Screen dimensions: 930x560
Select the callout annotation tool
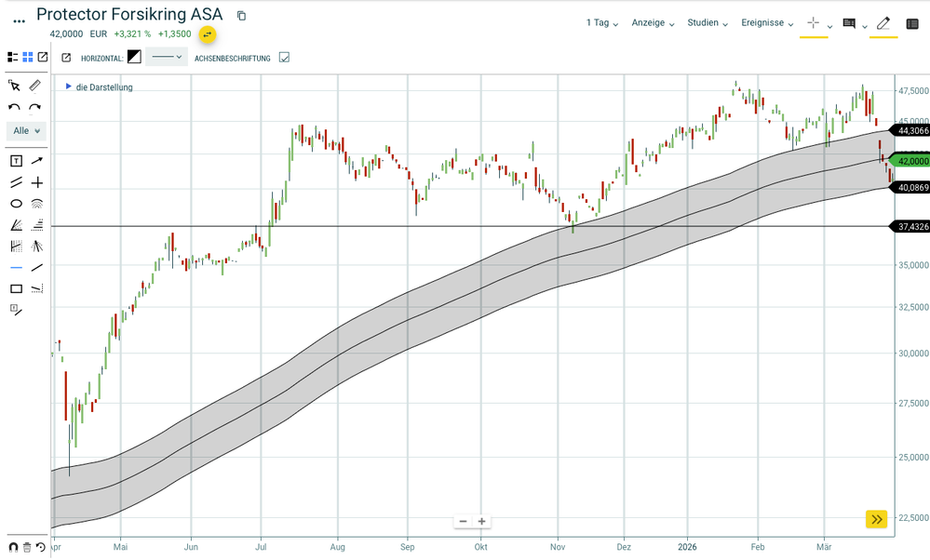tap(16, 310)
